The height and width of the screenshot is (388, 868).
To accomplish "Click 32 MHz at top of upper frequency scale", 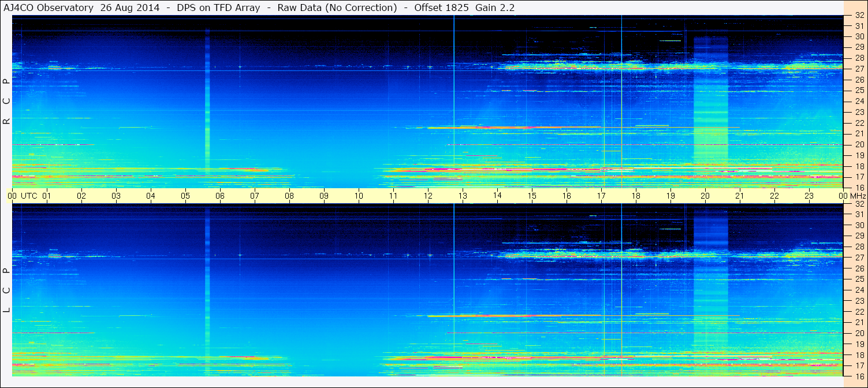I will [859, 16].
